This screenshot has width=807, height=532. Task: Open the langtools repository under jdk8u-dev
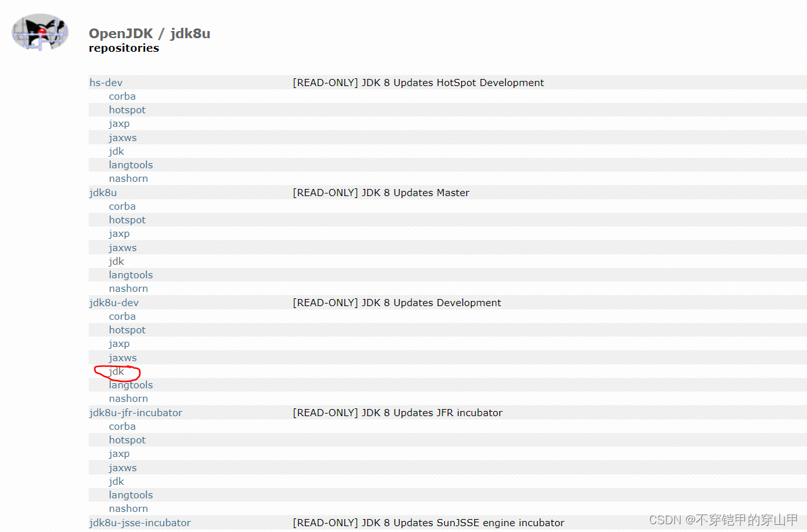click(x=131, y=384)
